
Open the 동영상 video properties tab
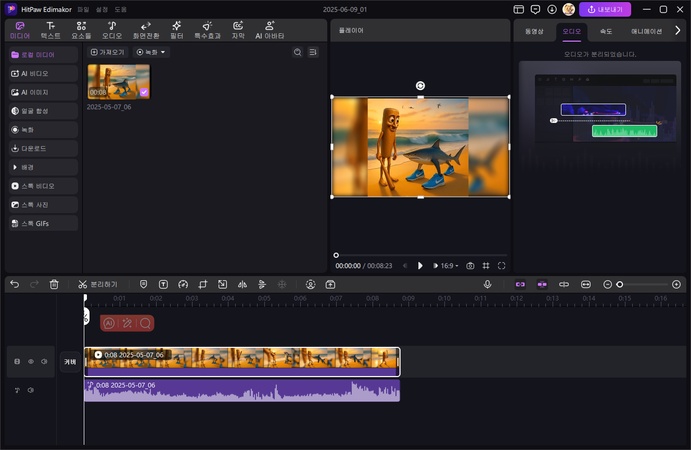click(535, 31)
